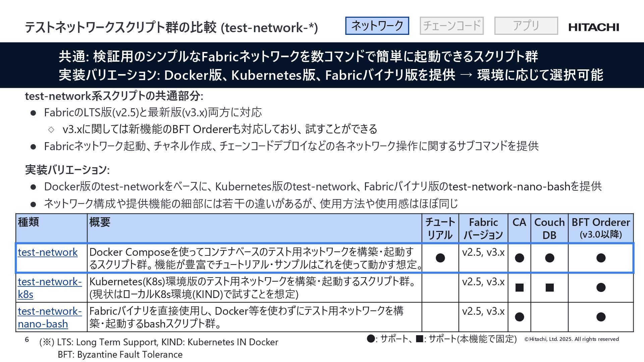Viewport: 644px width, 362px height.
Task: Click the legend square for 本機能で固定
Action: [x=419, y=339]
